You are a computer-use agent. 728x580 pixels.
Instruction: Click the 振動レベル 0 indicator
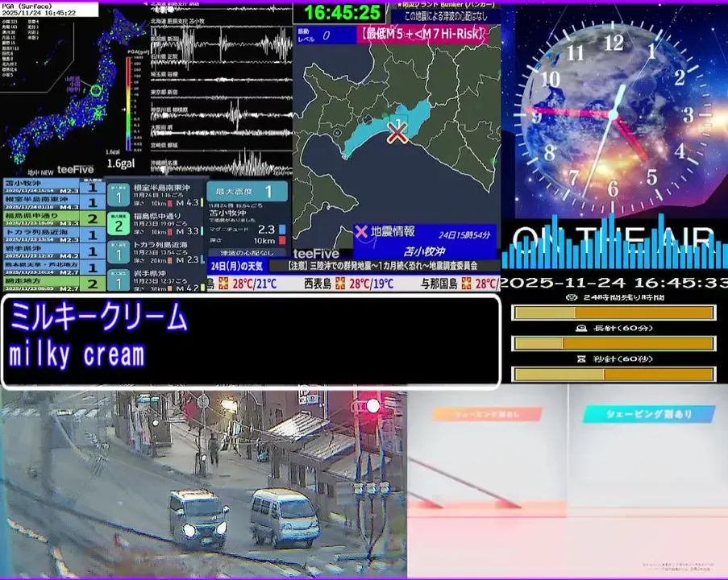(x=326, y=35)
